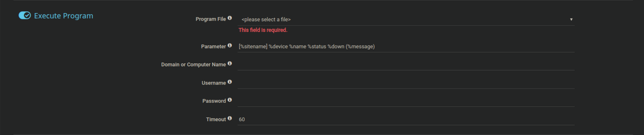Focus the Password input field
This screenshot has height=135, width=644.
pos(406,101)
